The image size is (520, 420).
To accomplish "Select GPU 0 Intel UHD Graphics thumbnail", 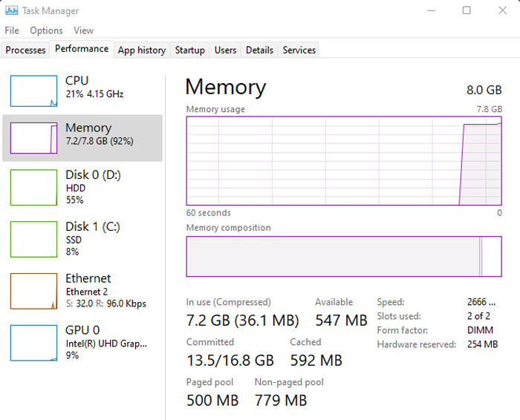I will tap(33, 343).
